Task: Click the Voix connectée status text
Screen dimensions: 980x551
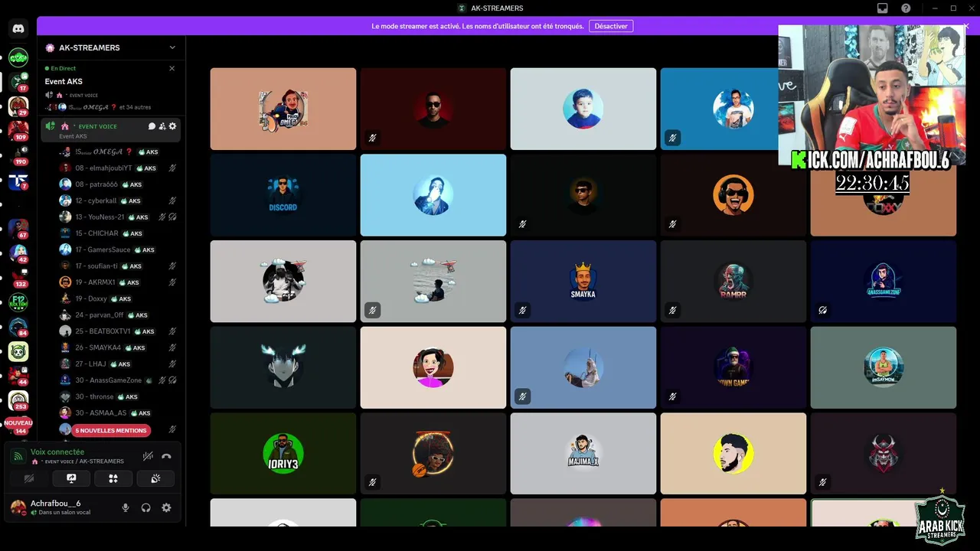Action: tap(57, 452)
